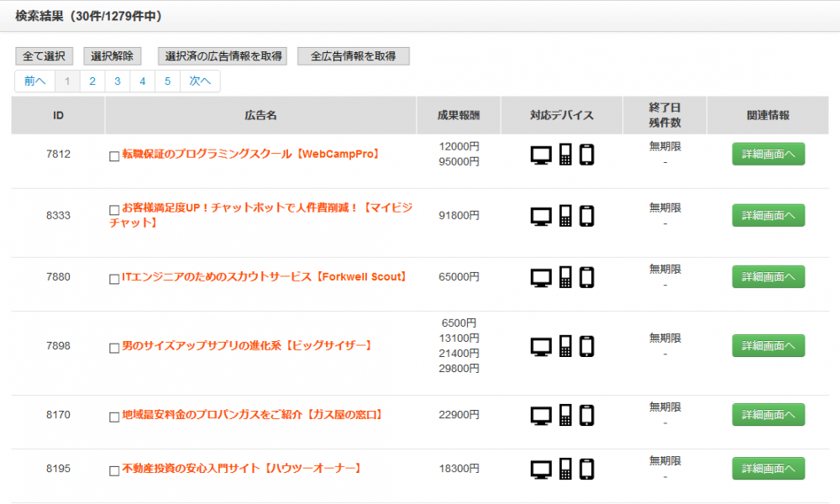The image size is (840, 504).
Task: Click the PC monitor icon in row 8333
Action: 541,217
